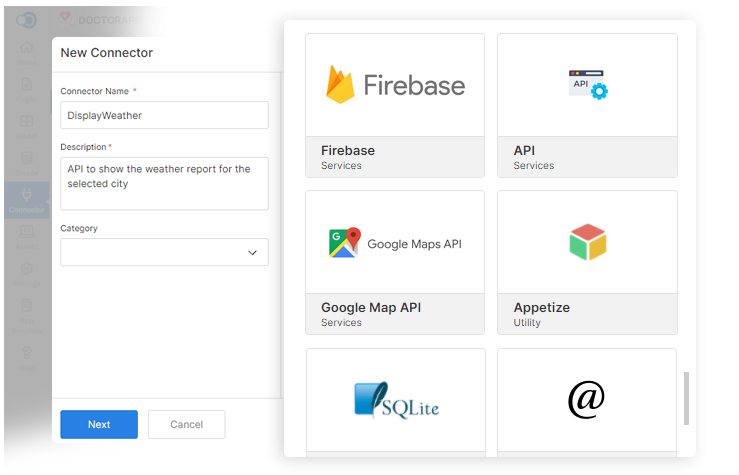Open the Pages sidebar icon
The image size is (739, 475).
click(26, 90)
